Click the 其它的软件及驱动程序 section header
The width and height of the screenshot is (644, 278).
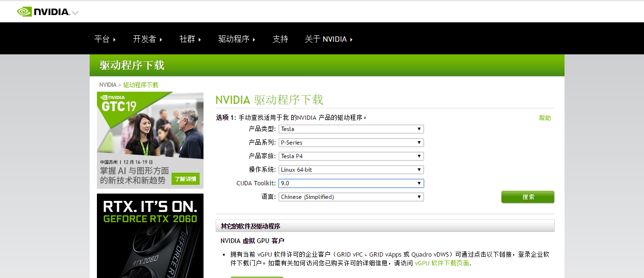click(x=385, y=226)
